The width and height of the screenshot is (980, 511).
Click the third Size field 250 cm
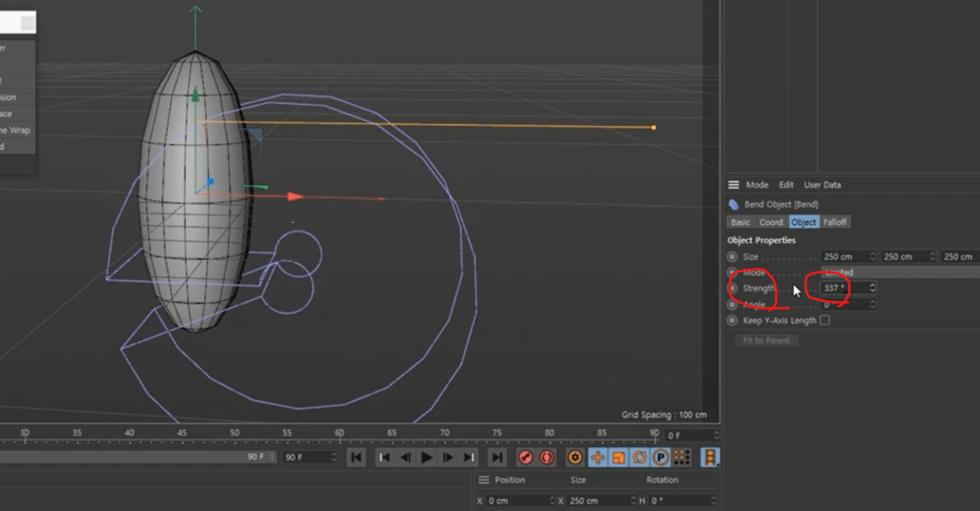pyautogui.click(x=960, y=257)
